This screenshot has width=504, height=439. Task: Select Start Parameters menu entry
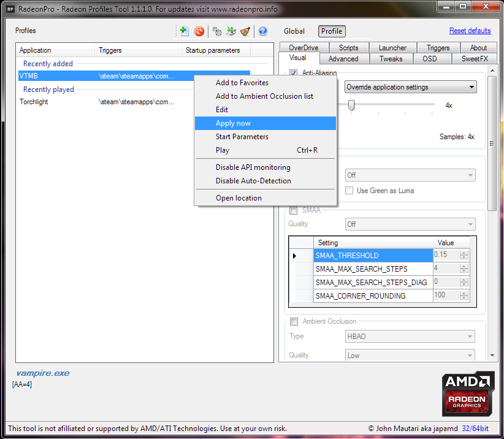pyautogui.click(x=242, y=137)
